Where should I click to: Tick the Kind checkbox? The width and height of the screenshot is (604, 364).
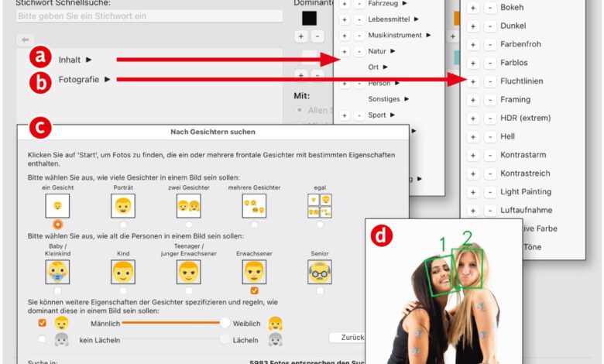(123, 290)
